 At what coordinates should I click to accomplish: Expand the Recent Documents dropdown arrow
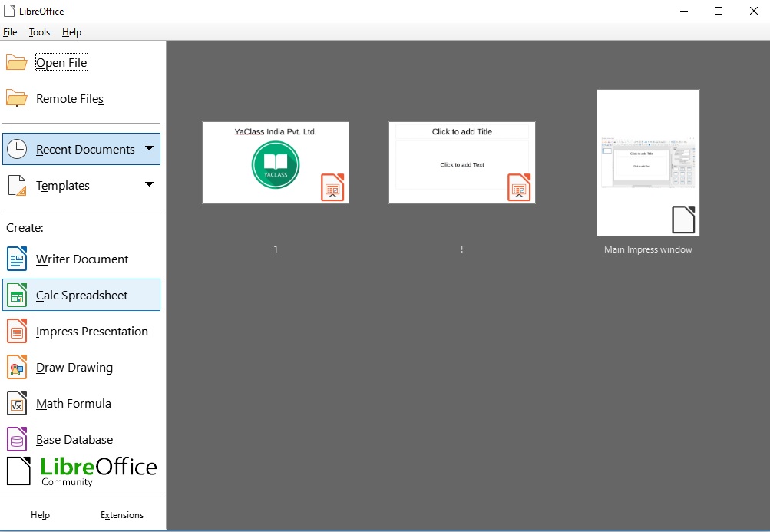149,148
